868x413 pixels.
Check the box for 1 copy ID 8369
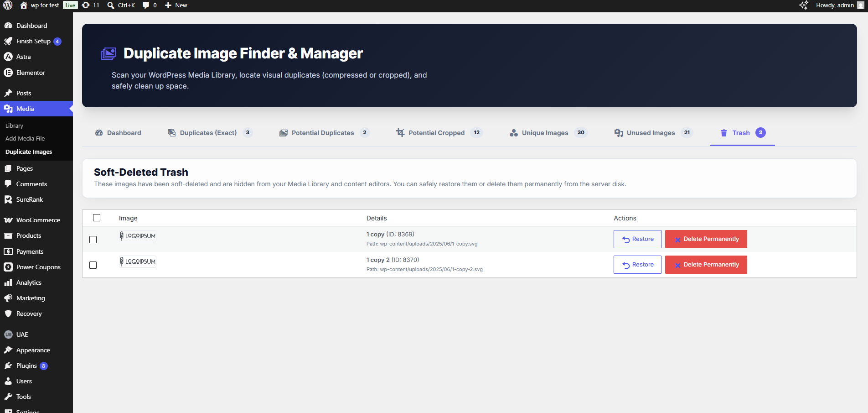coord(93,240)
